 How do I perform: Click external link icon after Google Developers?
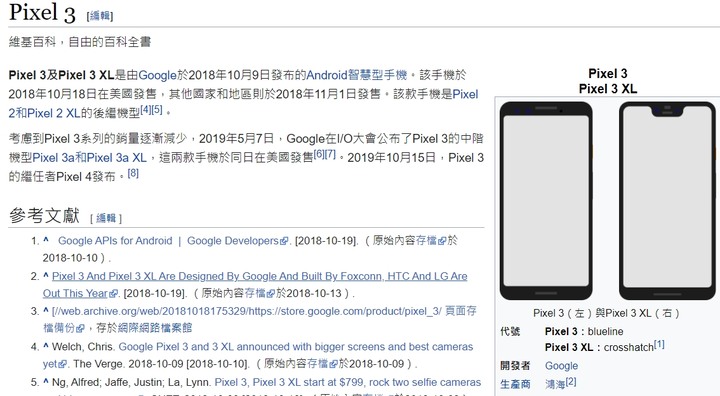[x=284, y=241]
